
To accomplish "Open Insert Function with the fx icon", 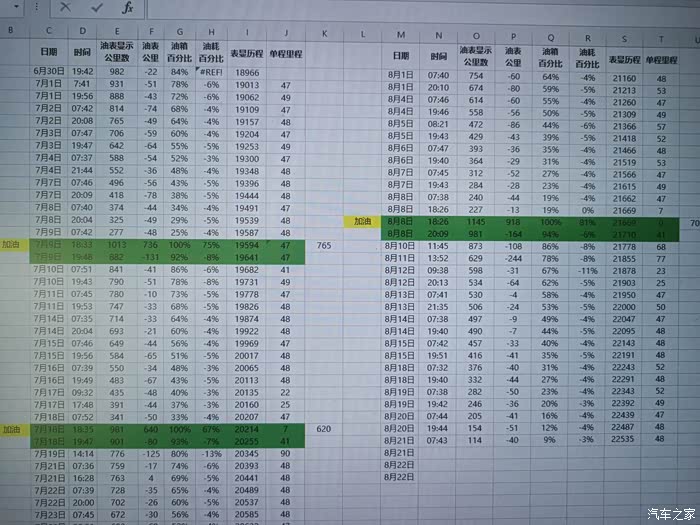I will click(128, 8).
